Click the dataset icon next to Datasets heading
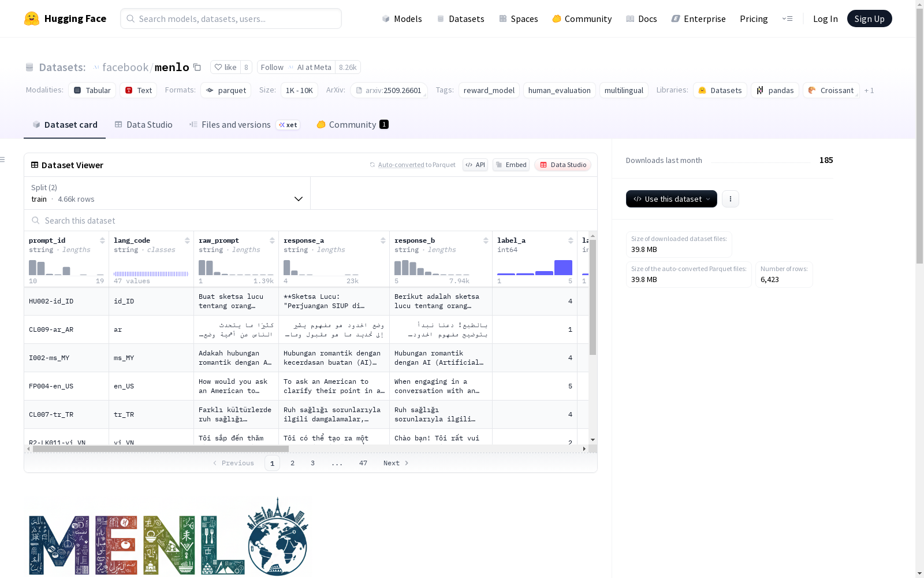Viewport: 924px width, 578px height. point(29,67)
